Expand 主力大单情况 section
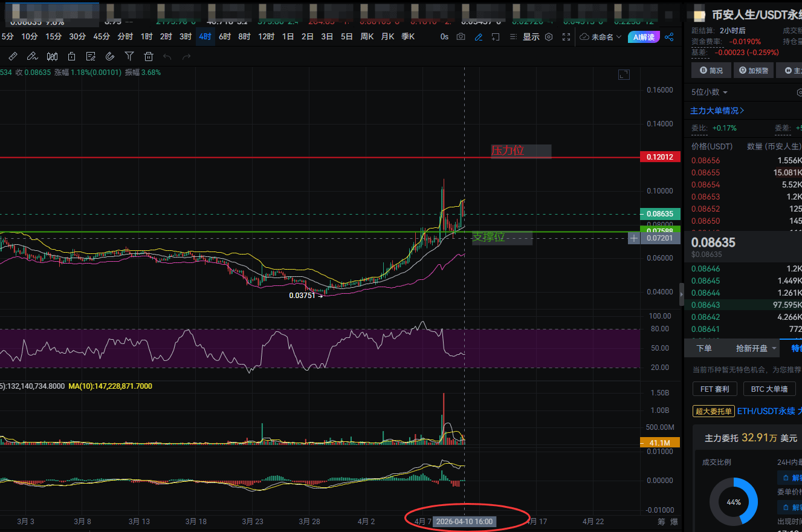The width and height of the screenshot is (802, 532). point(717,111)
